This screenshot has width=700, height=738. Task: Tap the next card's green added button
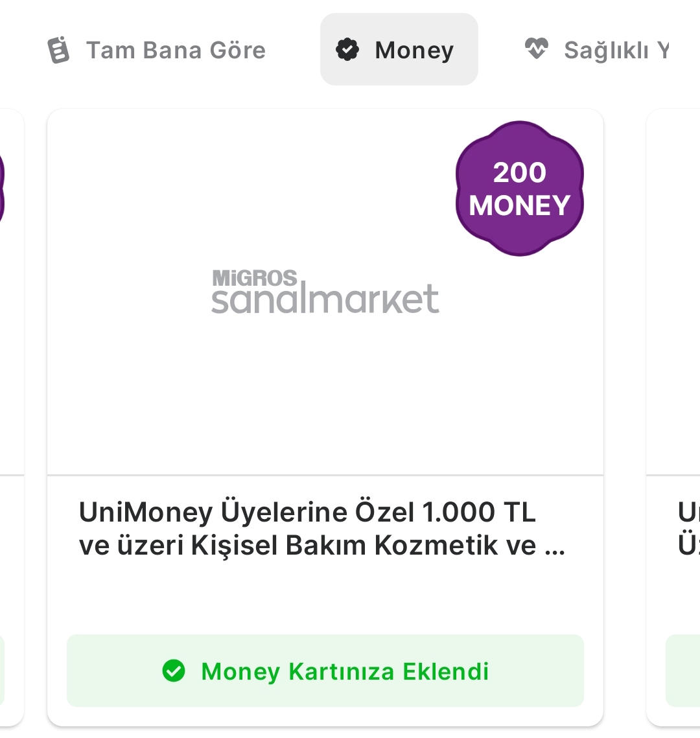(x=683, y=671)
